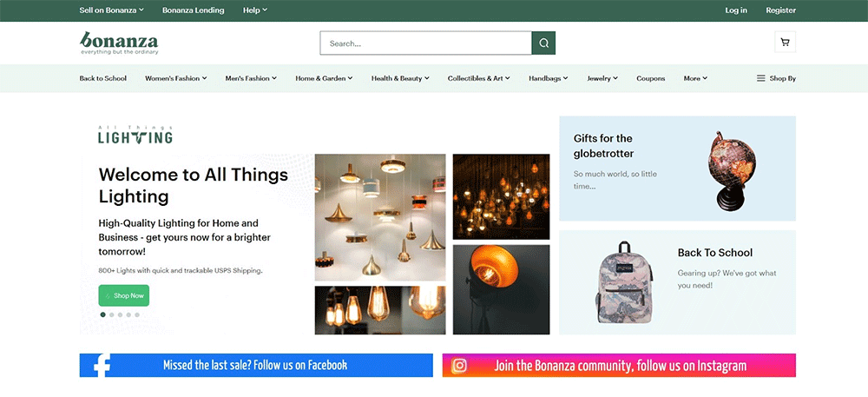
Task: Click the Log in link
Action: pyautogui.click(x=736, y=10)
